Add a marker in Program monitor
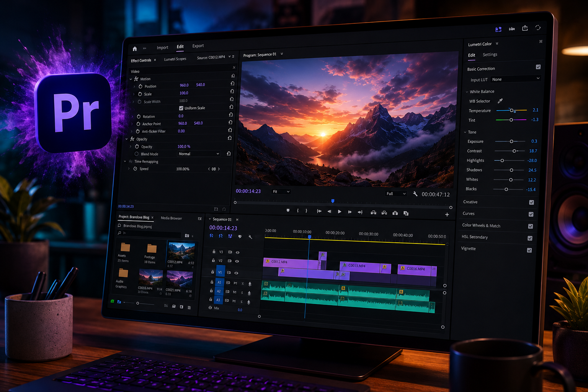The height and width of the screenshot is (392, 588). click(288, 211)
